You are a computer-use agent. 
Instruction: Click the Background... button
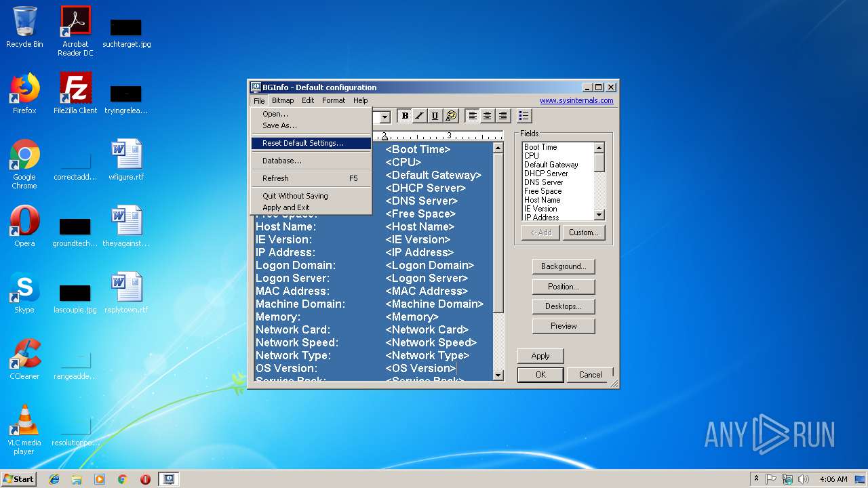pyautogui.click(x=564, y=266)
